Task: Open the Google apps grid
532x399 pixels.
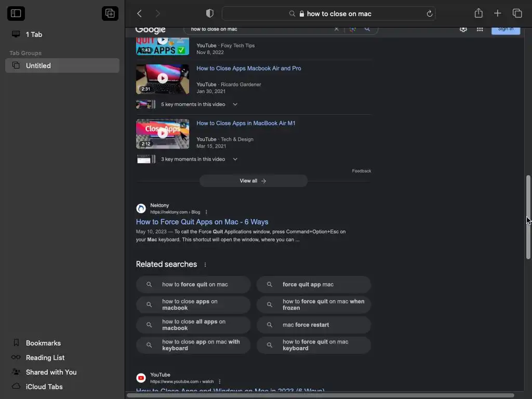Action: click(x=480, y=30)
